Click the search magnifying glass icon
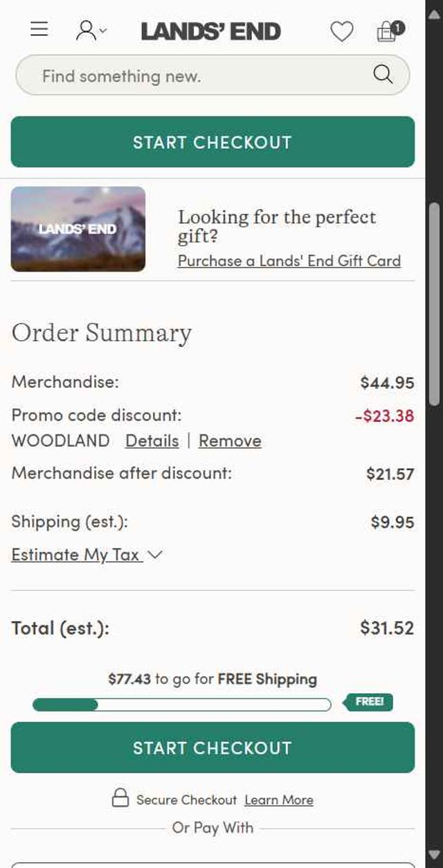Screen dimensions: 443x868 383,74
